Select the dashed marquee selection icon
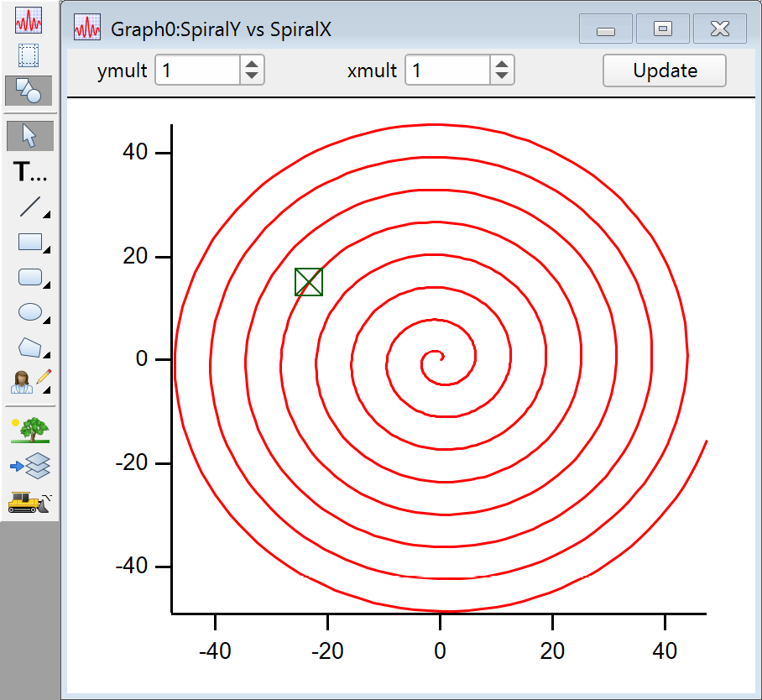The height and width of the screenshot is (700, 762). point(29,55)
